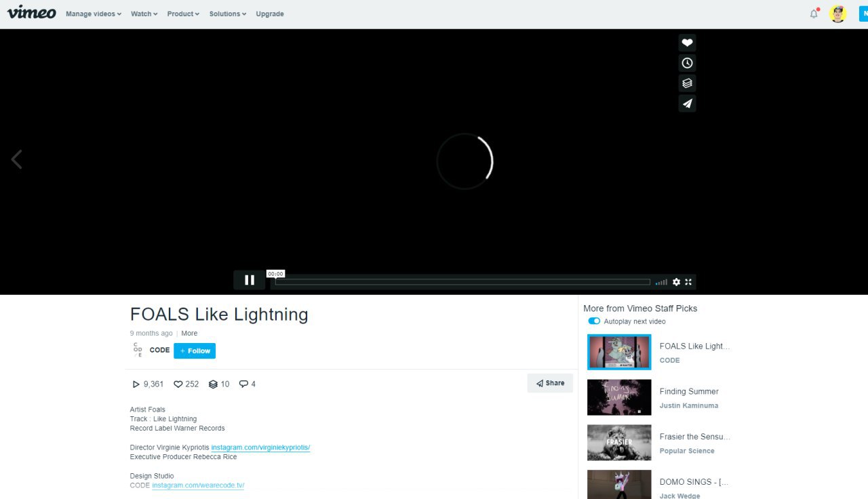
Task: Click Popular Science author name
Action: point(687,451)
